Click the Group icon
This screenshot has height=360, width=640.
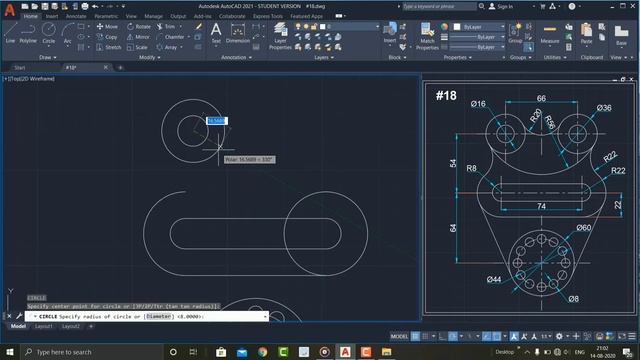pyautogui.click(x=515, y=33)
